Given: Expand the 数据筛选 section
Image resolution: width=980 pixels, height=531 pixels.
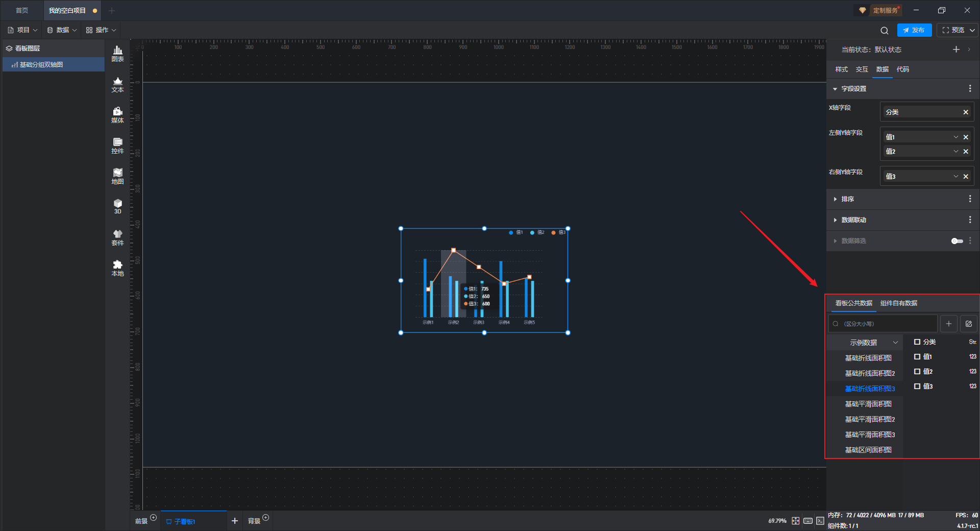Looking at the screenshot, I should (x=835, y=241).
